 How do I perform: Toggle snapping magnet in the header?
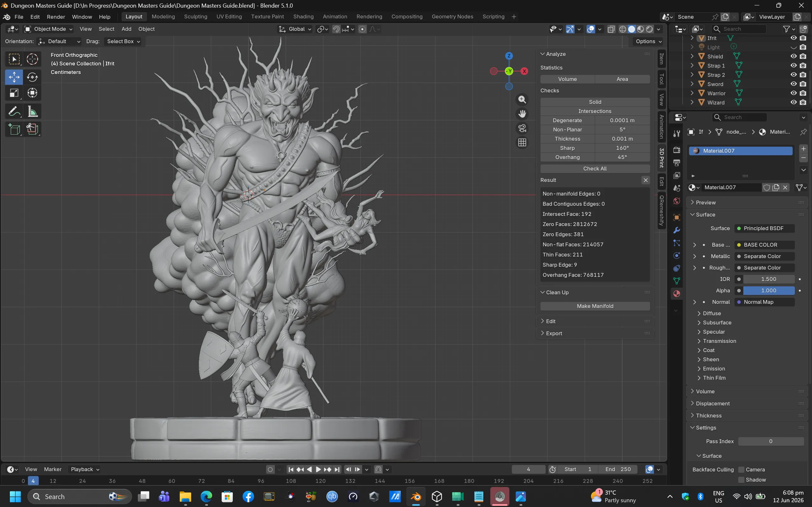click(x=336, y=29)
